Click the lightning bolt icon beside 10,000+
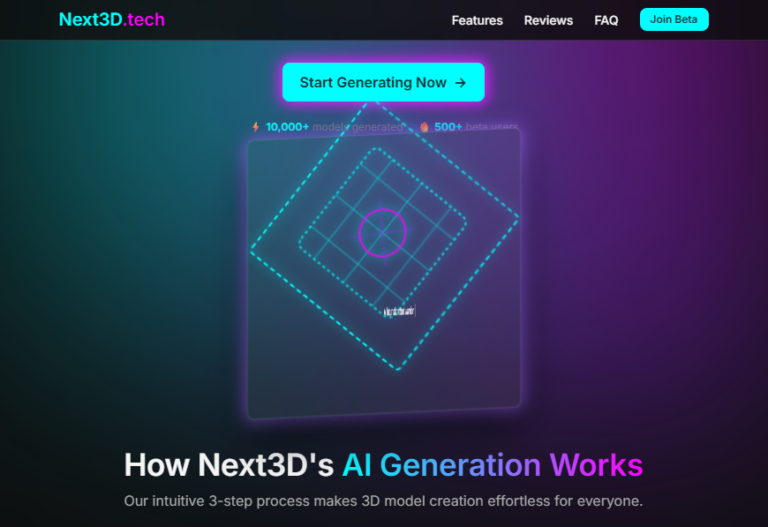 point(255,127)
